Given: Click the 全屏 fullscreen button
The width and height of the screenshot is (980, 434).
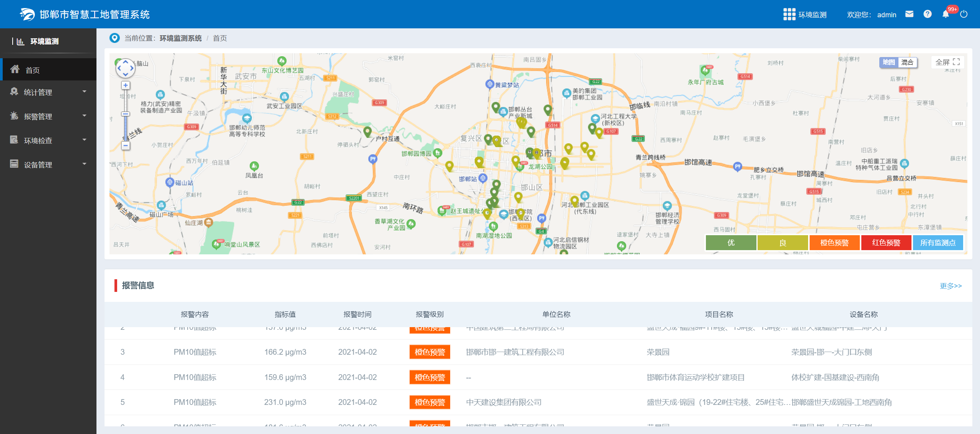Looking at the screenshot, I should 947,62.
